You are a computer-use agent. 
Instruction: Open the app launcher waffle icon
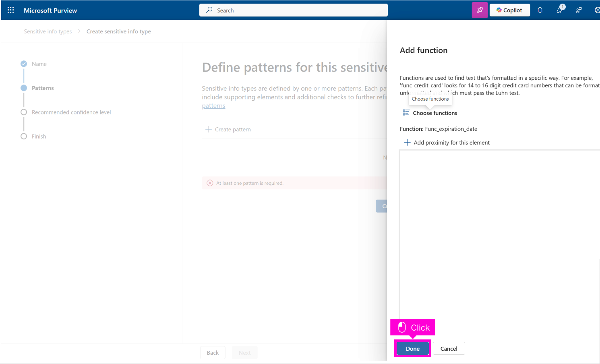(x=11, y=10)
